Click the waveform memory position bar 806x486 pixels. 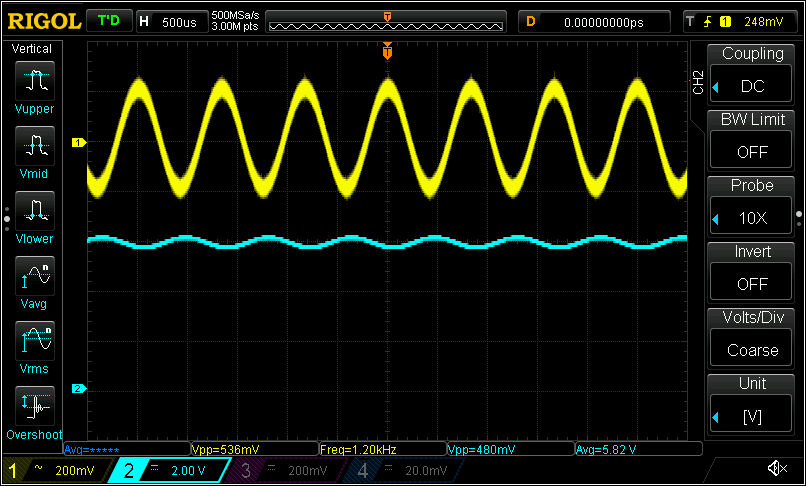pos(387,21)
